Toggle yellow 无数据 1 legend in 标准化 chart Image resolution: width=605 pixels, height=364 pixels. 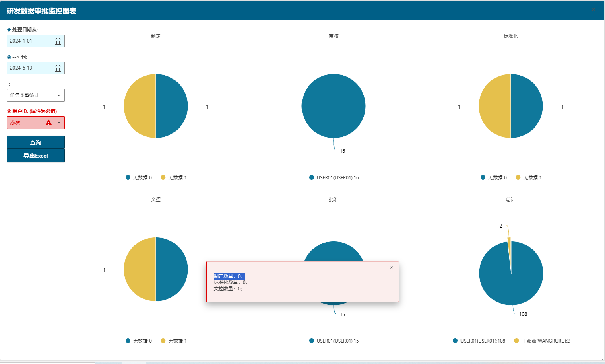coord(529,177)
